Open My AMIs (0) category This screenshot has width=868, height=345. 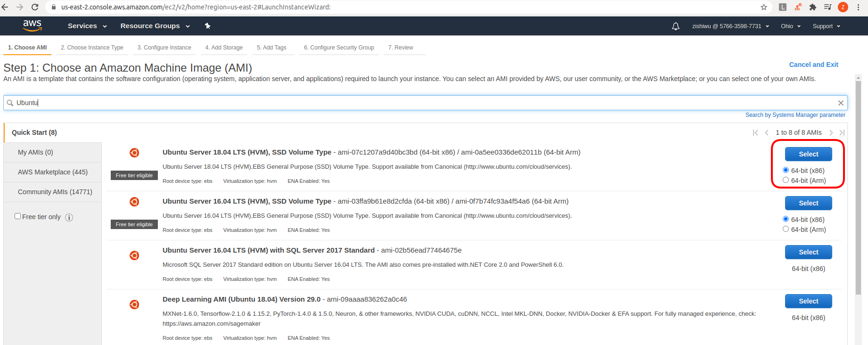click(x=53, y=152)
